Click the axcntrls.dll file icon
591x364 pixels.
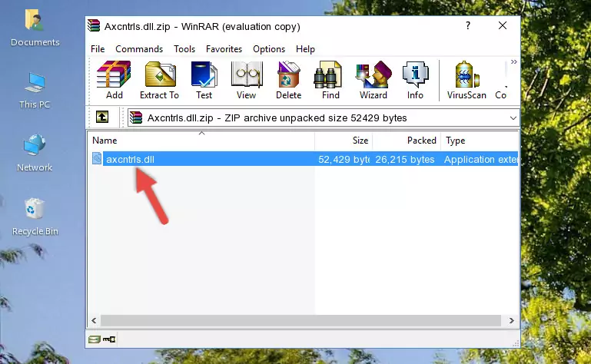coord(97,159)
